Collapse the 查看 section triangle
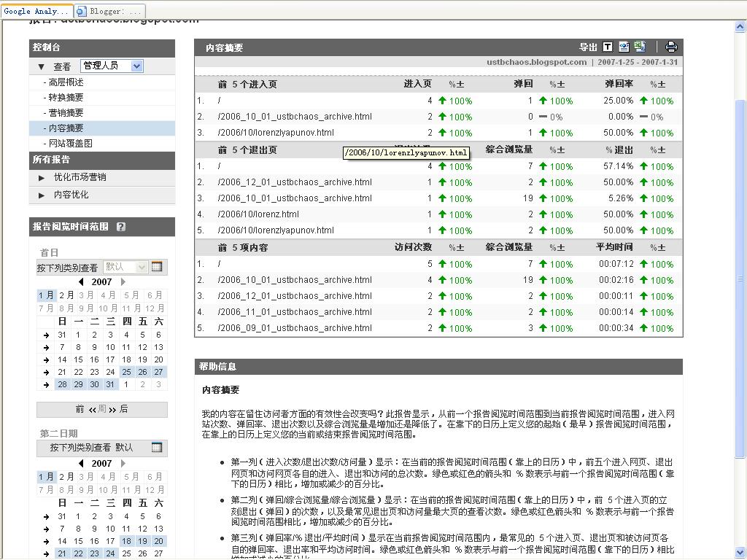The width and height of the screenshot is (747, 560). point(42,66)
